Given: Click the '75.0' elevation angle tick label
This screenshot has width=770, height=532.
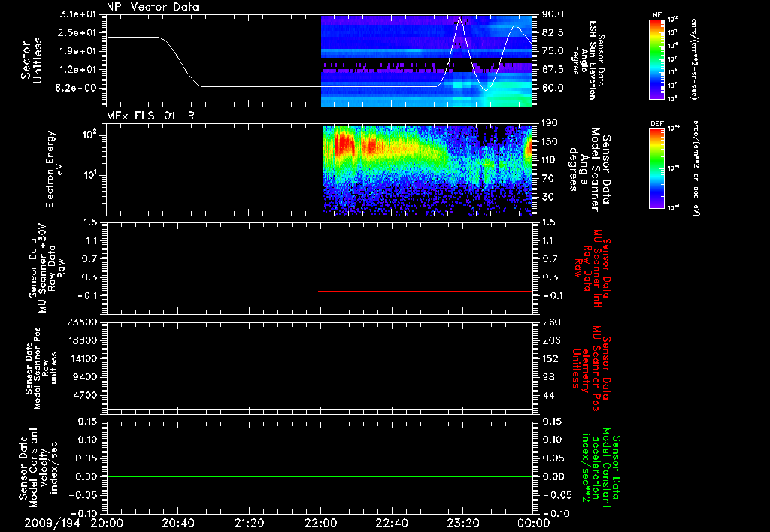Looking at the screenshot, I should pyautogui.click(x=553, y=51).
